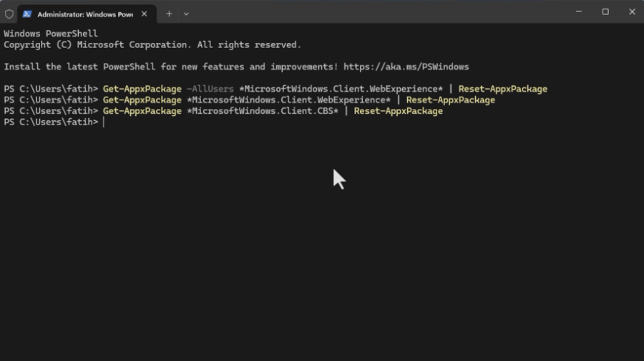Maximize the Windows Terminal window

pyautogui.click(x=605, y=12)
